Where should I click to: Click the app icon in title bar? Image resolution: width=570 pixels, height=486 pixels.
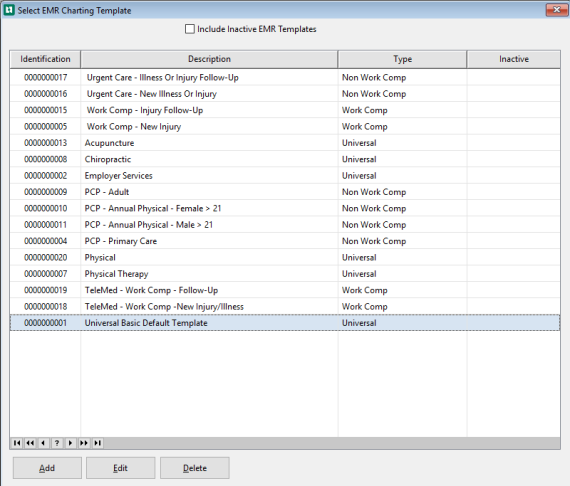9,10
